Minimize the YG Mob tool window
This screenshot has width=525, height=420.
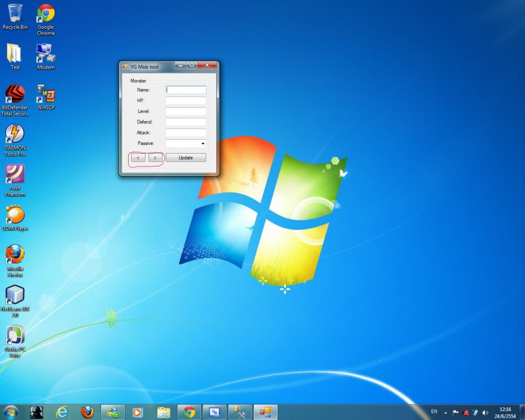pyautogui.click(x=181, y=65)
